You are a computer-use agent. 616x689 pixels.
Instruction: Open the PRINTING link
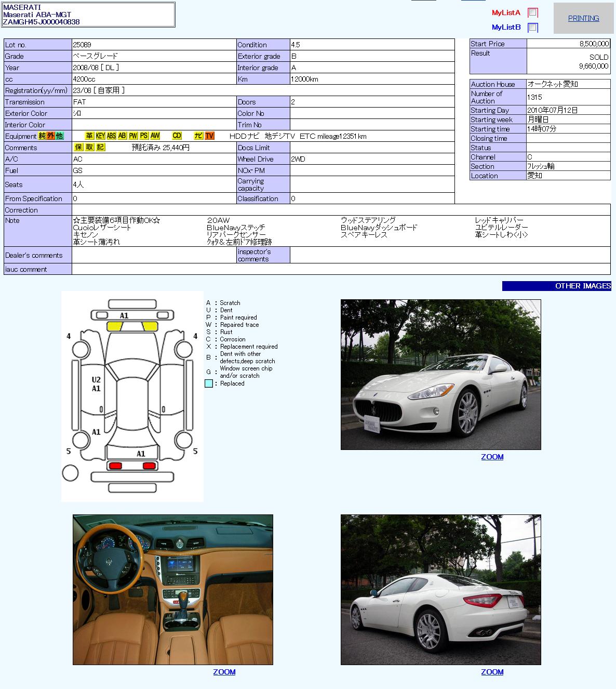(583, 18)
